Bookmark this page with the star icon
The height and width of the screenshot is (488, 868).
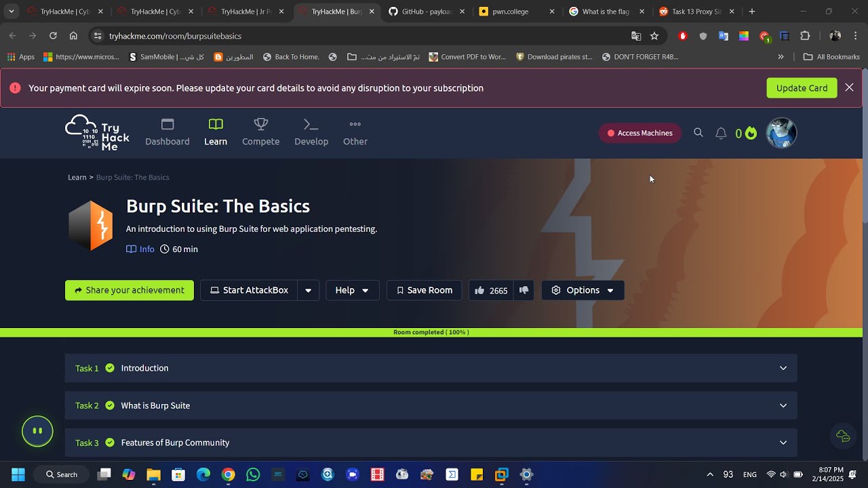654,36
